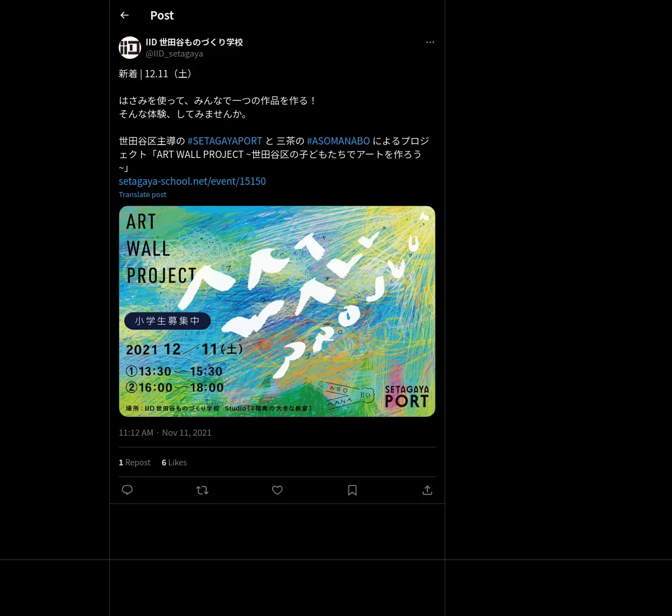Click the SETAGAYA PORT logo in the image
Screen dimensions: 672x616
(407, 396)
